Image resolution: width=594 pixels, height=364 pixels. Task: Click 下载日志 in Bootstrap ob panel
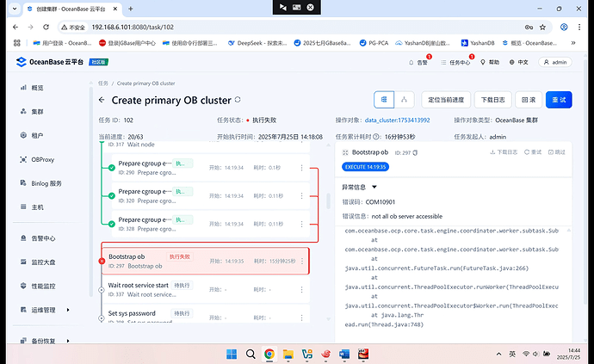tap(504, 152)
